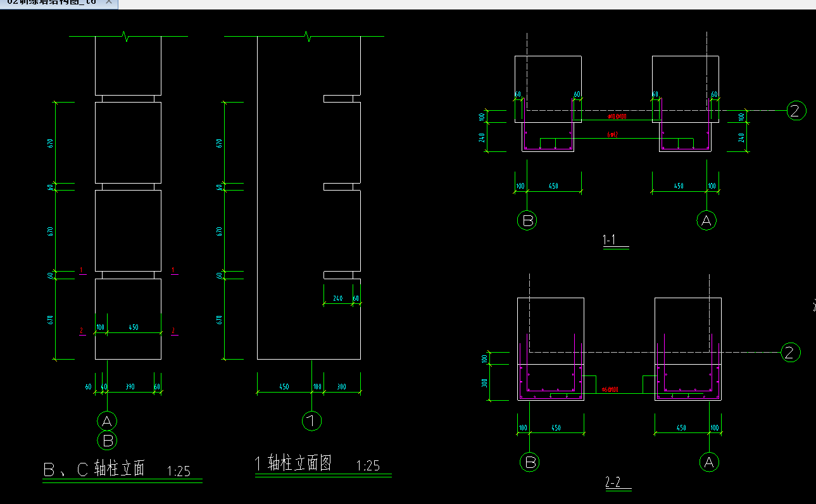Viewport: 816px width, 504px height.
Task: Select the 40 dimension under B、C elevation
Action: 104,386
